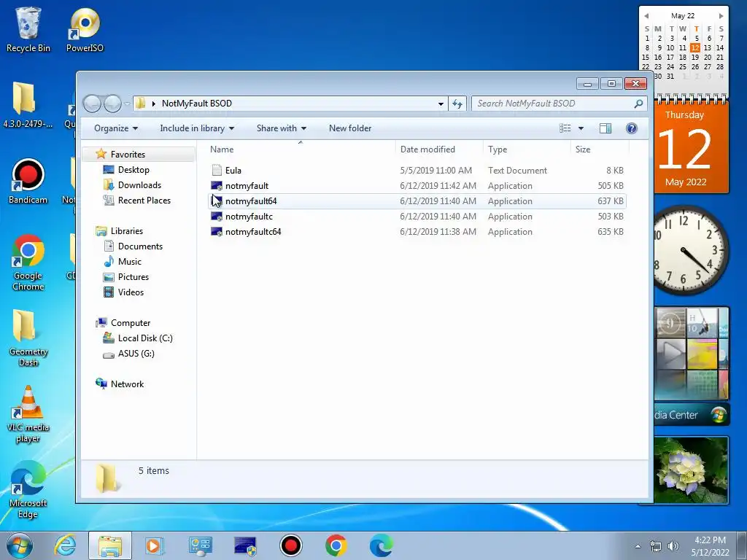Click the Explorer Forward navigation button
747x560 pixels.
[112, 104]
